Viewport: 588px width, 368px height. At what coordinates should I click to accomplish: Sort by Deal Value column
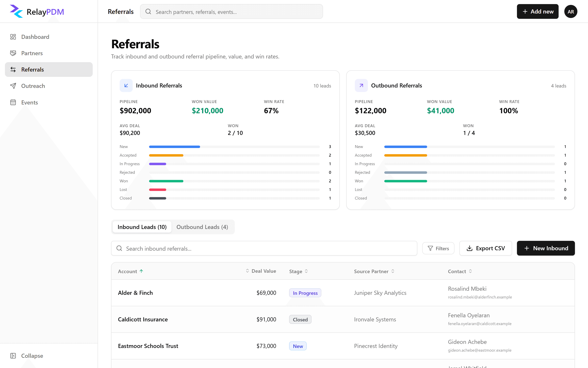(261, 271)
